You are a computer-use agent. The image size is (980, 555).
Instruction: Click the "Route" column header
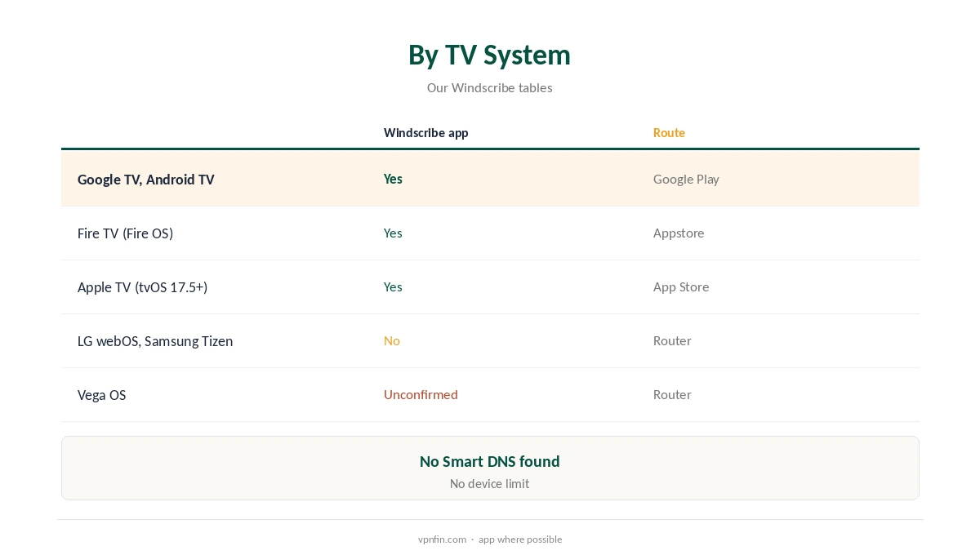(x=669, y=132)
